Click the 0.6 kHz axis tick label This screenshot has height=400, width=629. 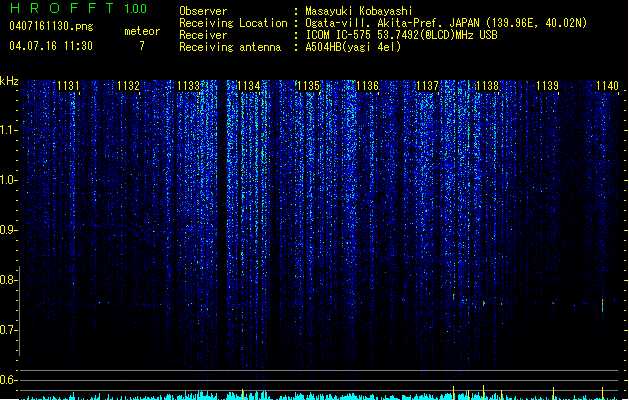pos(9,380)
